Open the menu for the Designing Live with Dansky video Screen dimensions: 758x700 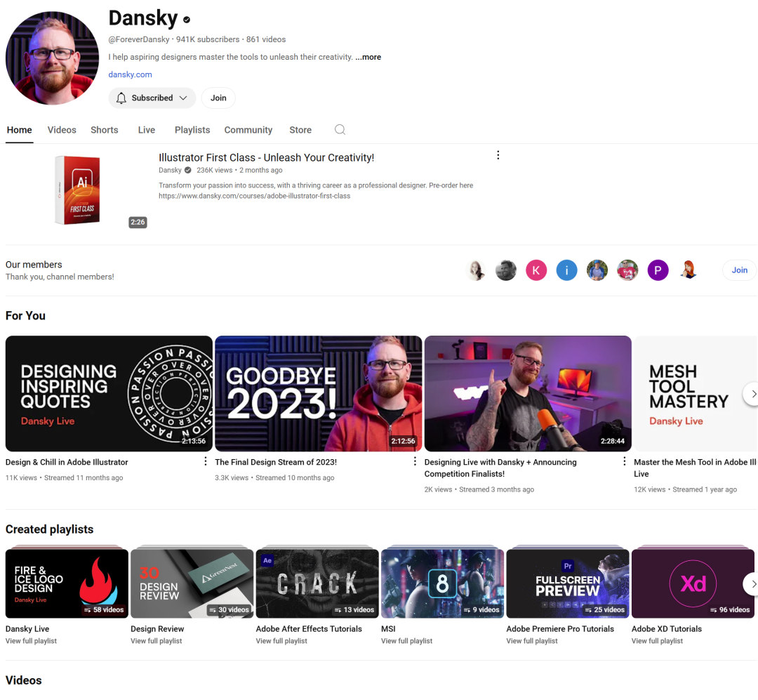(624, 461)
